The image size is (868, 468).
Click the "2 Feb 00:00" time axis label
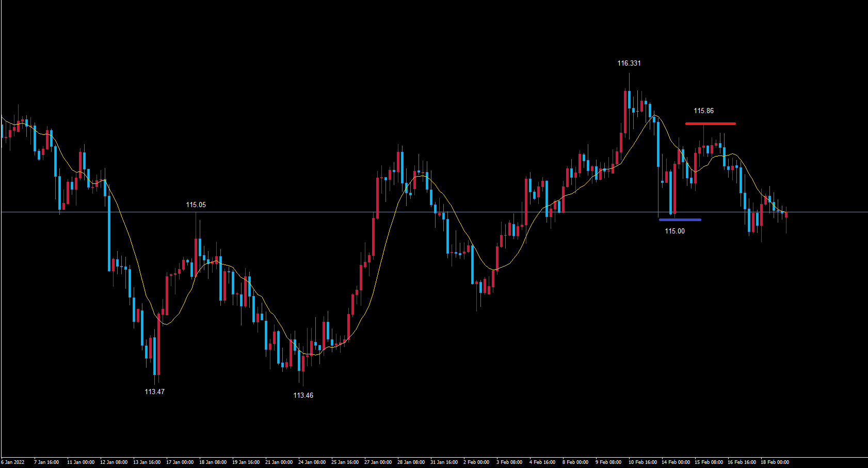476,462
